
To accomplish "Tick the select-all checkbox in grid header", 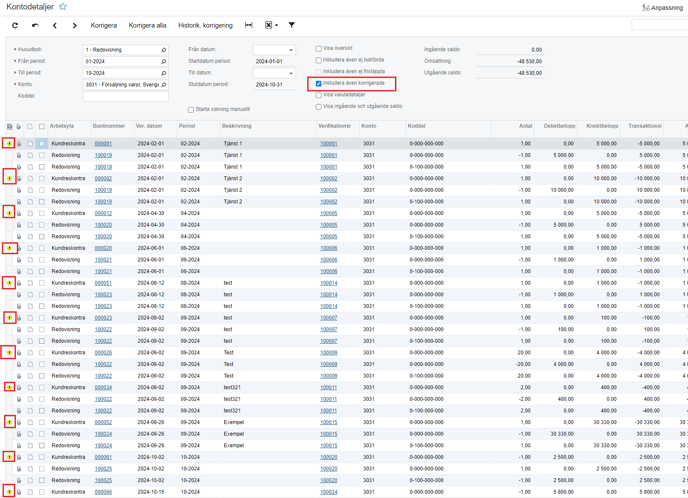I will 42,126.
